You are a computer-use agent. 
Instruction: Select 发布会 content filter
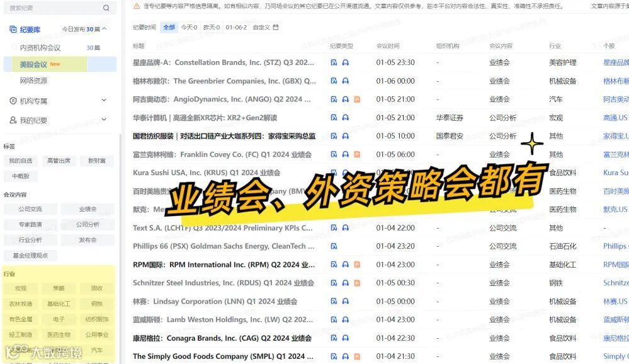[x=88, y=240]
